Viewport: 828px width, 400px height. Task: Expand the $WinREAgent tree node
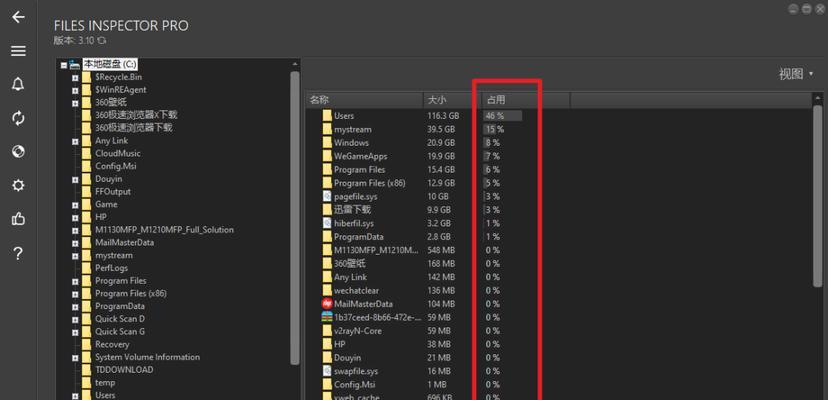75,90
